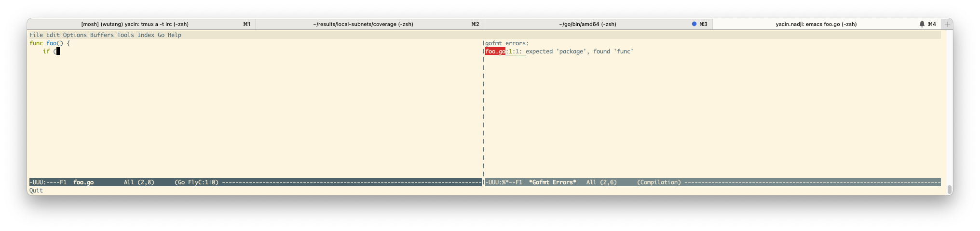The height and width of the screenshot is (231, 980).
Task: Add a new terminal tab with plus button
Action: pos(947,24)
